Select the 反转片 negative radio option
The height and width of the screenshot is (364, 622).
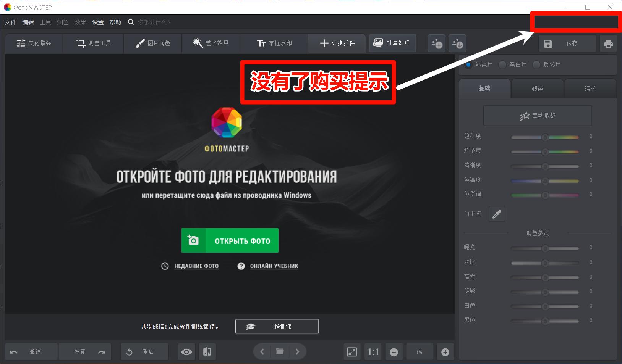pos(536,64)
